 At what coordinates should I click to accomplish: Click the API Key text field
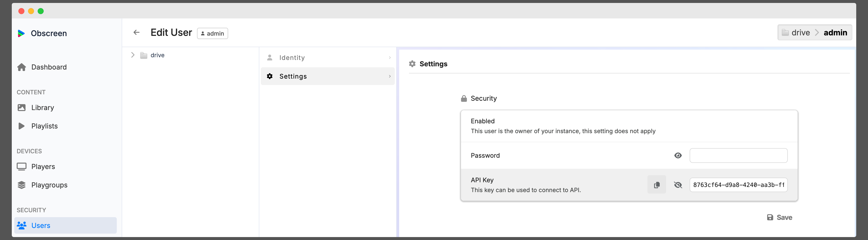pos(738,185)
